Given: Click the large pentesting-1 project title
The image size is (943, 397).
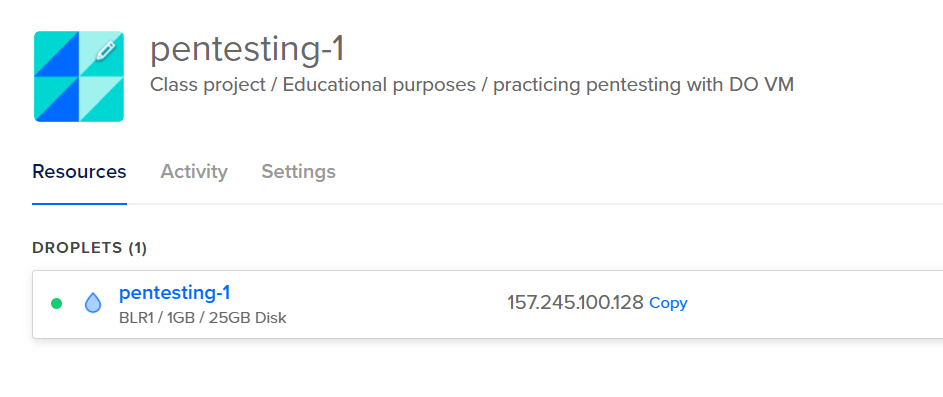Looking at the screenshot, I should click(247, 49).
